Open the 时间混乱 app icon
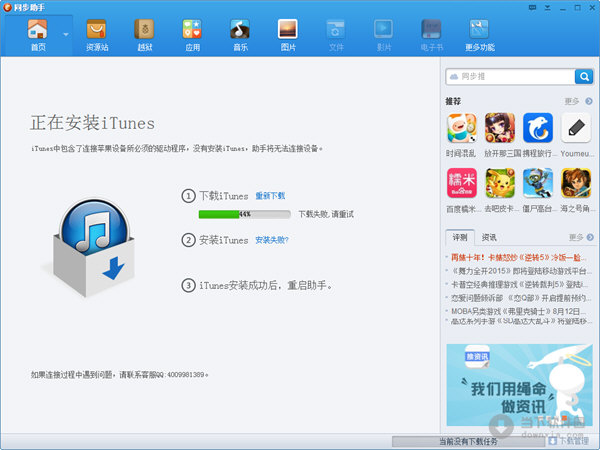 [x=461, y=128]
